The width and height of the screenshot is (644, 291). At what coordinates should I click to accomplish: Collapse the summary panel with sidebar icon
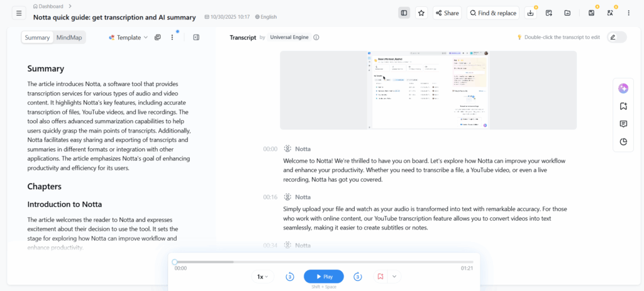(x=196, y=37)
